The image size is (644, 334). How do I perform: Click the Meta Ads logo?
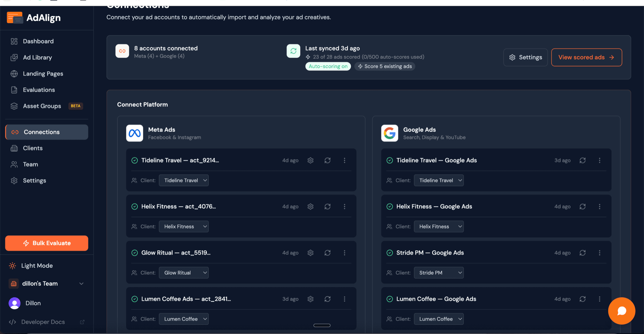point(135,133)
